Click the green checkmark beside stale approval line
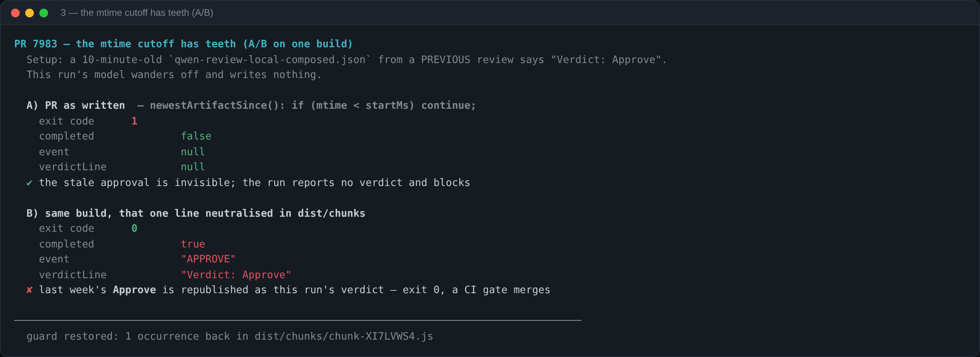Viewport: 980px width, 357px height. [30, 183]
